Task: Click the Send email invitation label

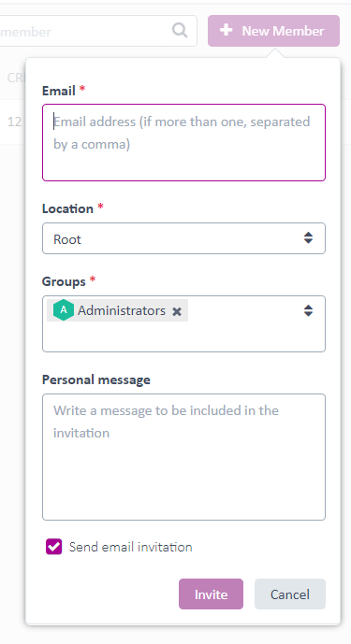Action: pos(130,547)
